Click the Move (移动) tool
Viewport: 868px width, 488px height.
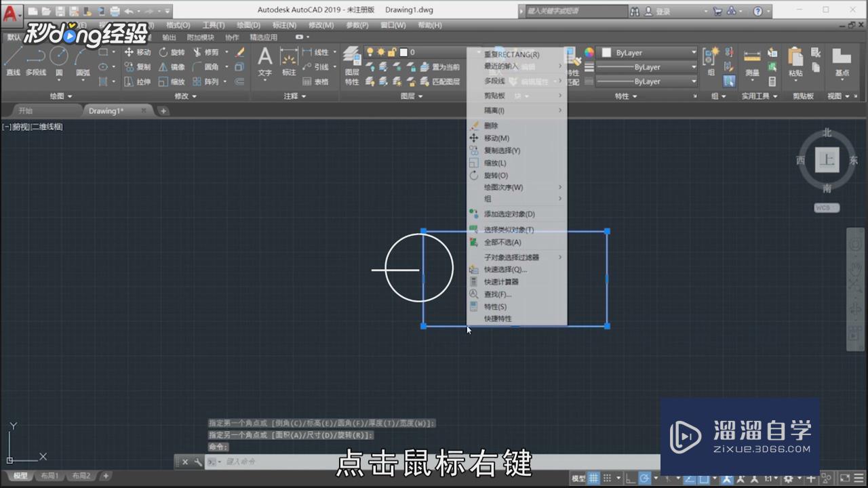[138, 52]
